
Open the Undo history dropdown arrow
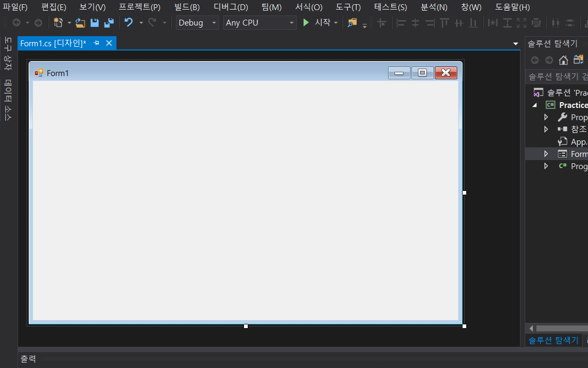[x=141, y=23]
